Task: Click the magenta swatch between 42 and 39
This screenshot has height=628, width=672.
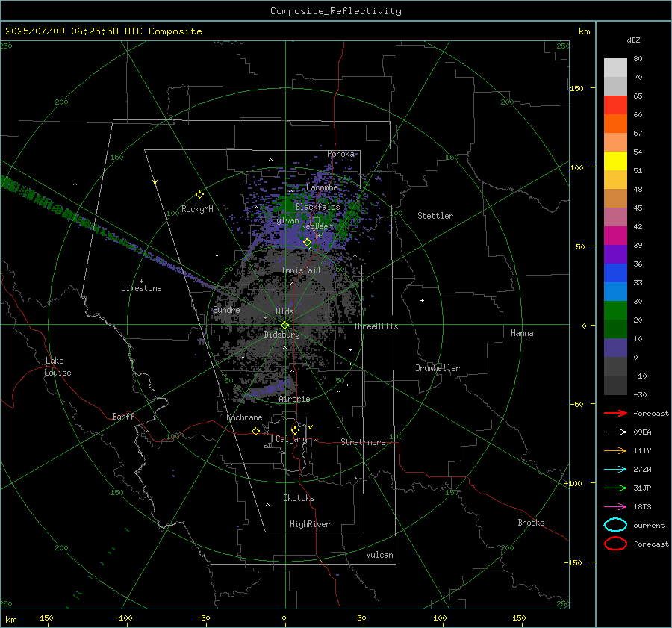Action: (615, 235)
